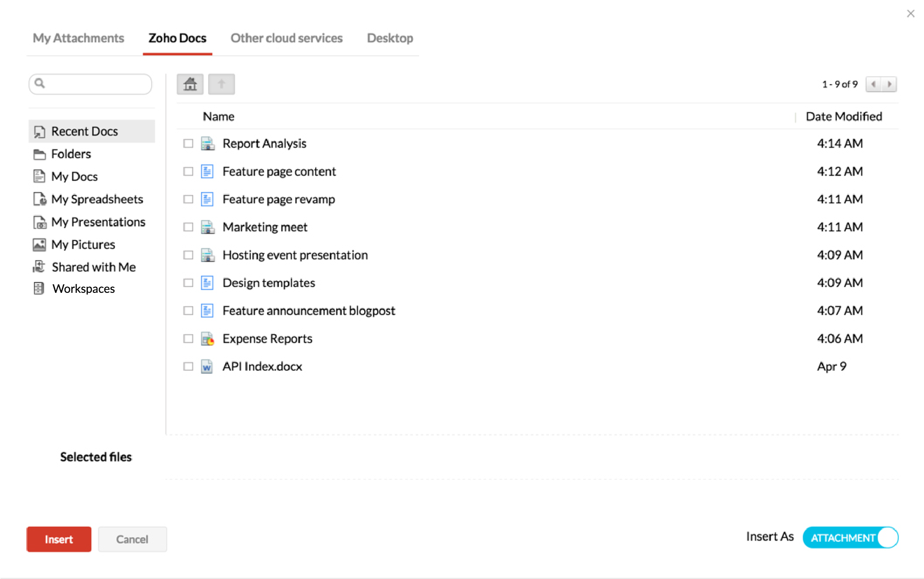Check the Hosting event presentation checkbox
The height and width of the screenshot is (579, 924).
coord(188,255)
